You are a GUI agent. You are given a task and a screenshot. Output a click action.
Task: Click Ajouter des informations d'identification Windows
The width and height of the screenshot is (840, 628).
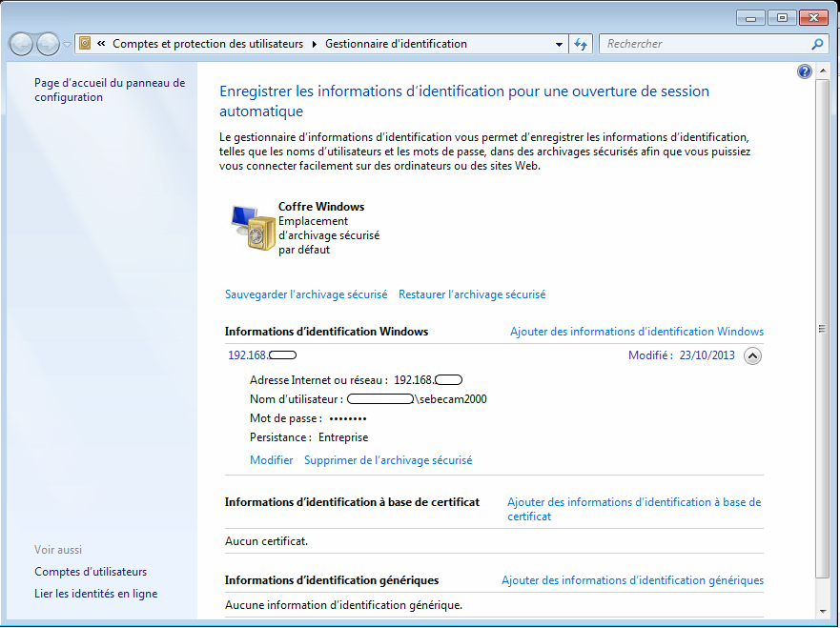[637, 332]
